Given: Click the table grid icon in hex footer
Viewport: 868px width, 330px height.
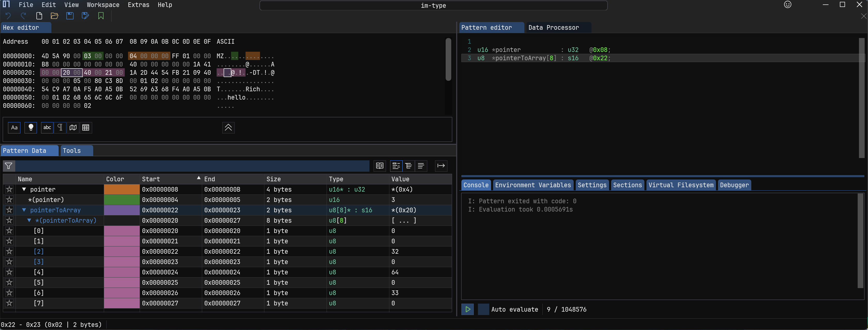Looking at the screenshot, I should 86,128.
